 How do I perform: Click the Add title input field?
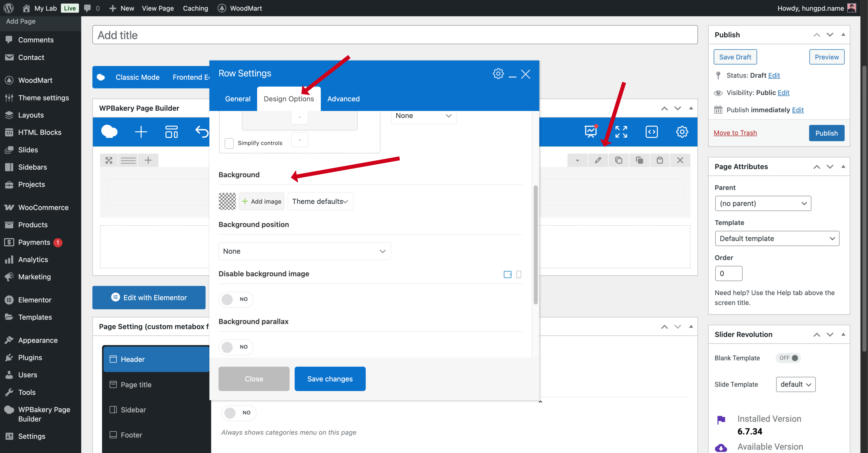coord(395,35)
